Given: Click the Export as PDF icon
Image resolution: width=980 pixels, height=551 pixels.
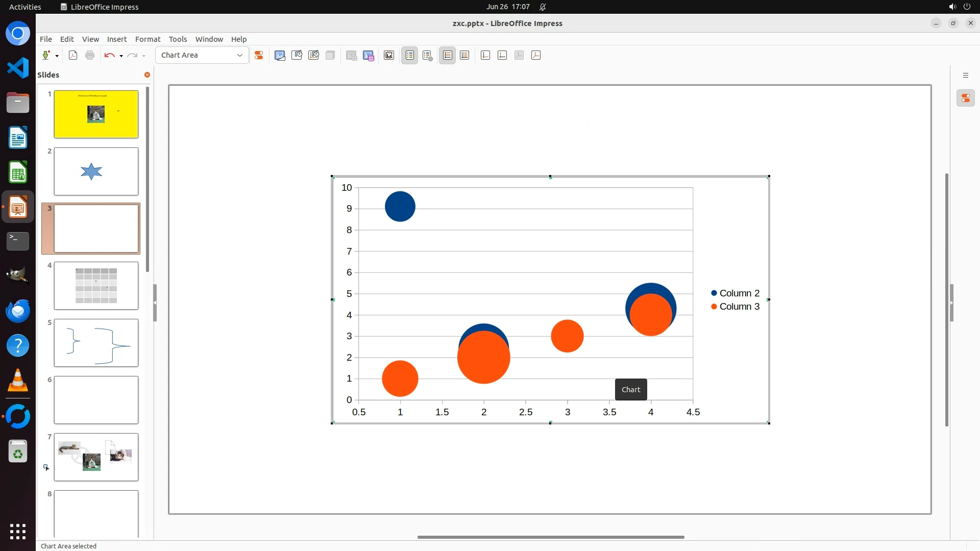Looking at the screenshot, I should (73, 55).
